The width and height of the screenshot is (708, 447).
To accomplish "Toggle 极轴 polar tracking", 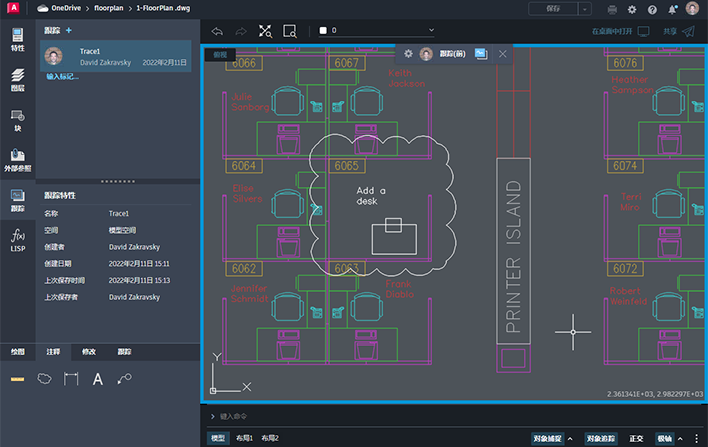I will [x=665, y=438].
